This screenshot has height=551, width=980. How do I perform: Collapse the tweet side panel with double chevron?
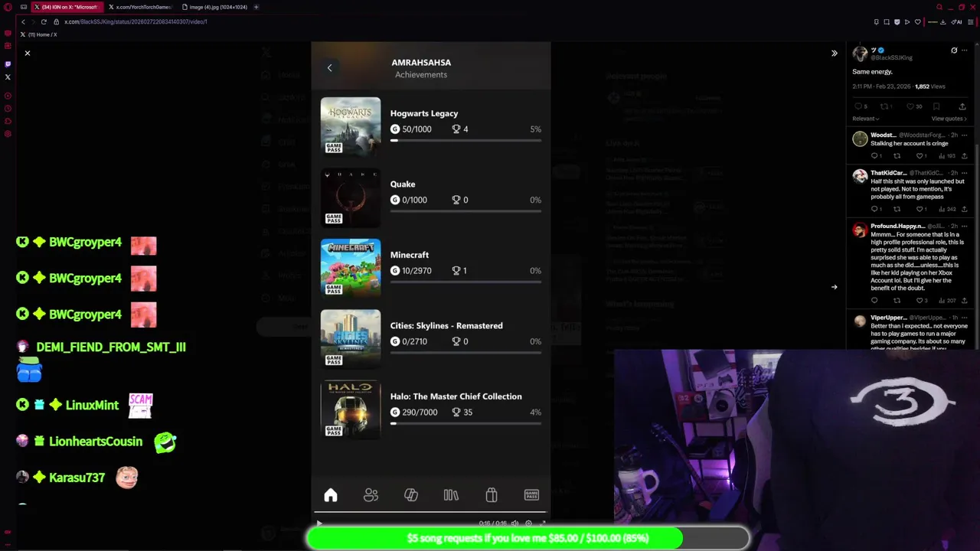(835, 53)
